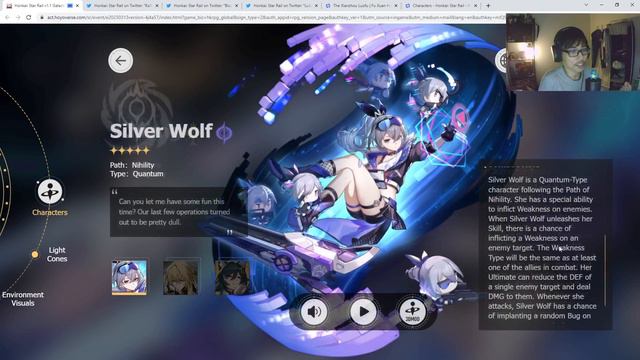The image size is (640, 360).
Task: Close The Xianzhou Luofu tab
Action: (x=396, y=6)
